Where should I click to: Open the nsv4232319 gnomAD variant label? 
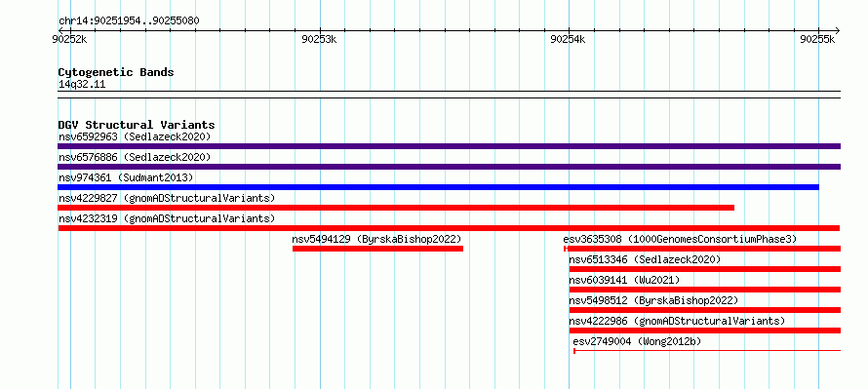(x=167, y=218)
